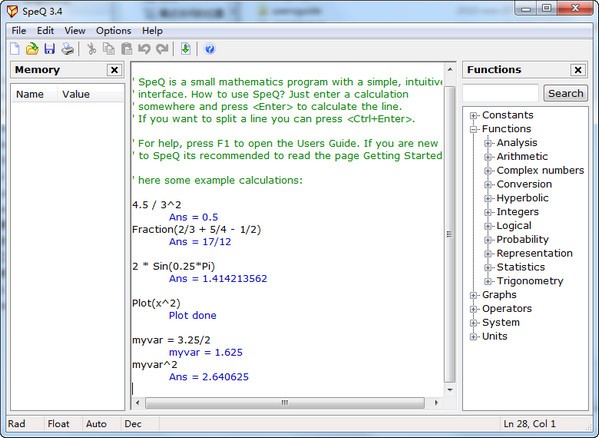599x438 pixels.
Task: Expand the Probability category
Action: click(488, 240)
